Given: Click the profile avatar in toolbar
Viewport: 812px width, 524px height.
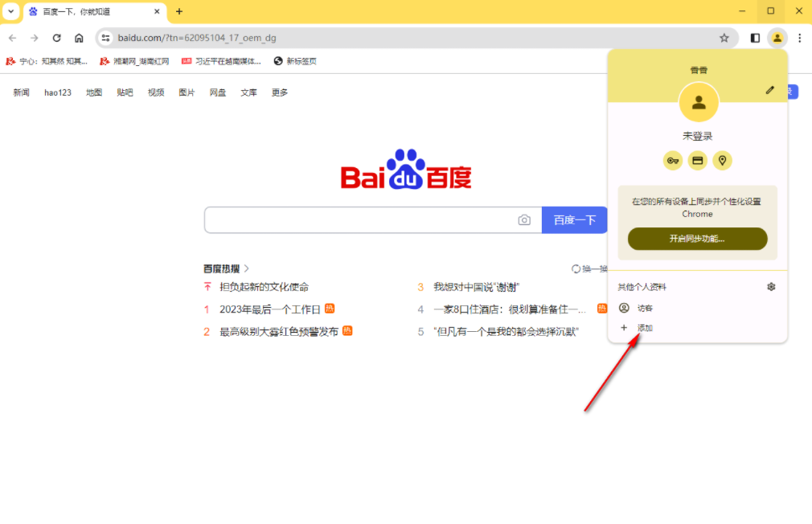Looking at the screenshot, I should (x=777, y=38).
